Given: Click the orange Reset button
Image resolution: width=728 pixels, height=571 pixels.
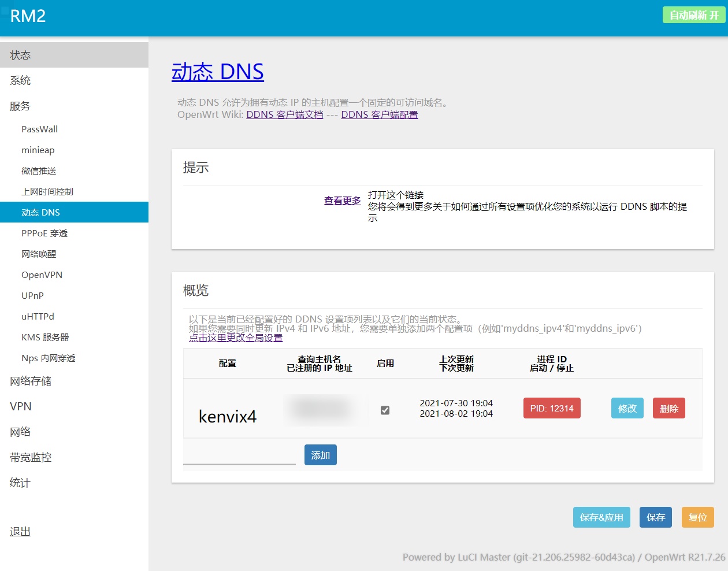Looking at the screenshot, I should click(x=697, y=517).
